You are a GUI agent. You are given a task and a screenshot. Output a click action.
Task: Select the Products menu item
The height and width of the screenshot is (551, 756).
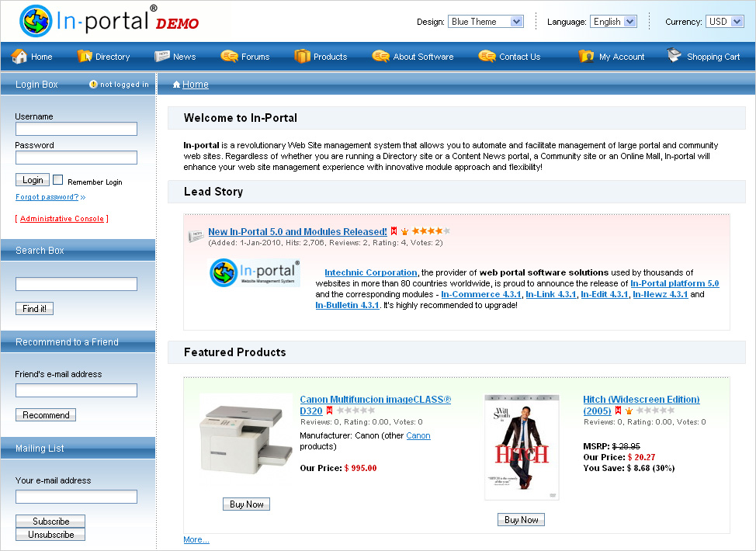coord(331,57)
